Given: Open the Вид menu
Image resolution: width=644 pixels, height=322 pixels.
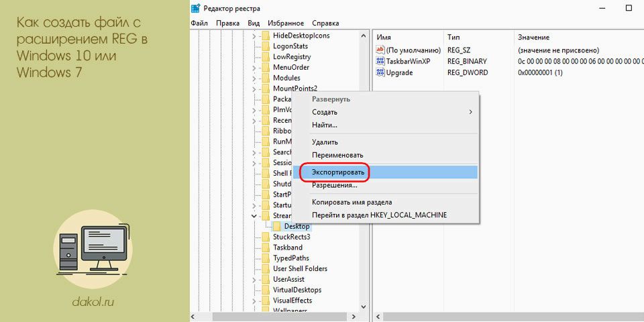Looking at the screenshot, I should (x=254, y=23).
